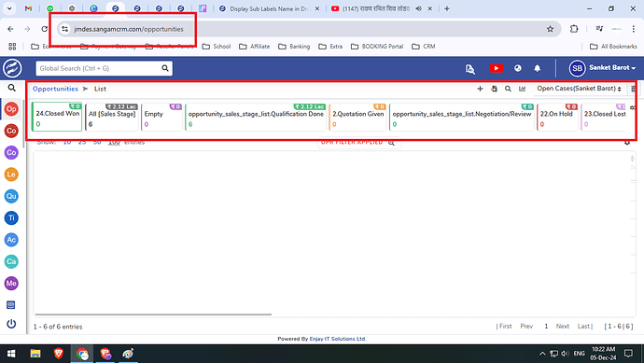Select the '2.Quotation Given' stage card
Screen dimensions: 644x363
(357, 118)
